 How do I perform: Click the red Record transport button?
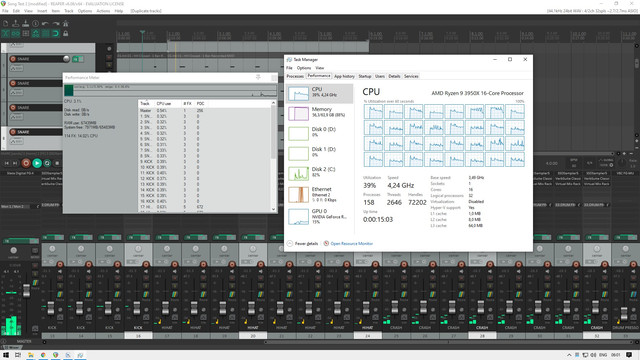[26, 163]
